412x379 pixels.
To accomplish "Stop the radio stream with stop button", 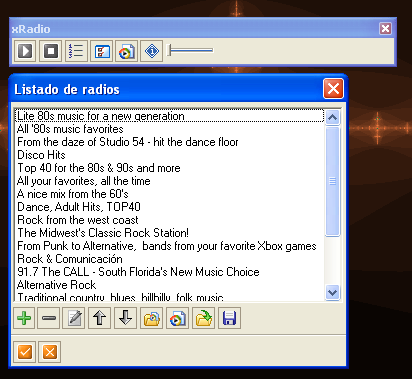I will pos(50,51).
